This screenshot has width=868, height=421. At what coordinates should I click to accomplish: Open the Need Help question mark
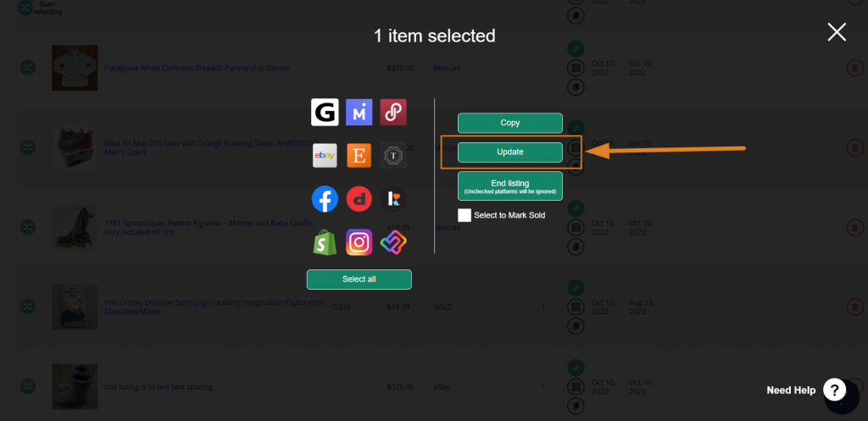point(834,390)
